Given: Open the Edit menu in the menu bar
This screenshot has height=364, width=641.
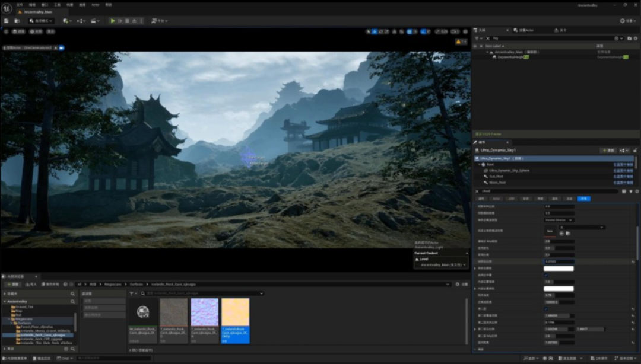Looking at the screenshot, I should (32, 5).
